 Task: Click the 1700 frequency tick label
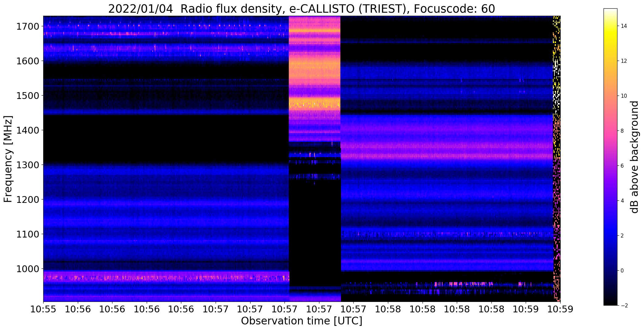click(28, 27)
